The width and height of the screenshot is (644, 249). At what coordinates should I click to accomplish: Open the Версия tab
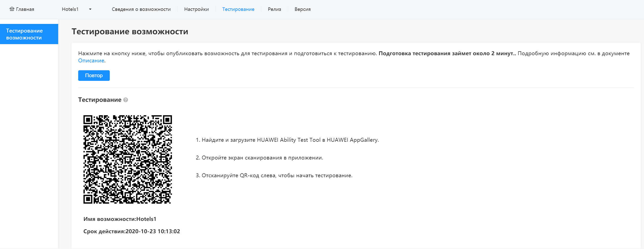click(302, 9)
